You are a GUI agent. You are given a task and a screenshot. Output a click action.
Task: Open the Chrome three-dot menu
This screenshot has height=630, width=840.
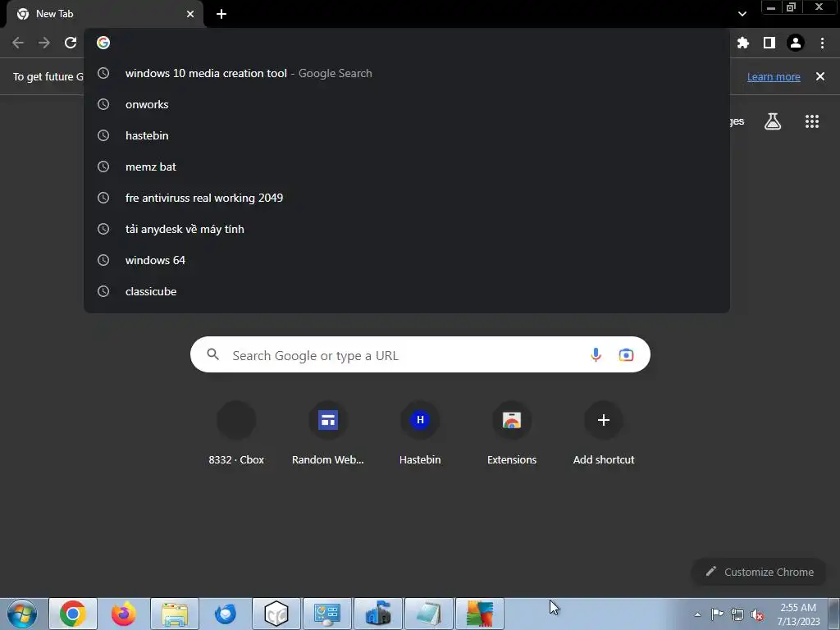click(822, 43)
